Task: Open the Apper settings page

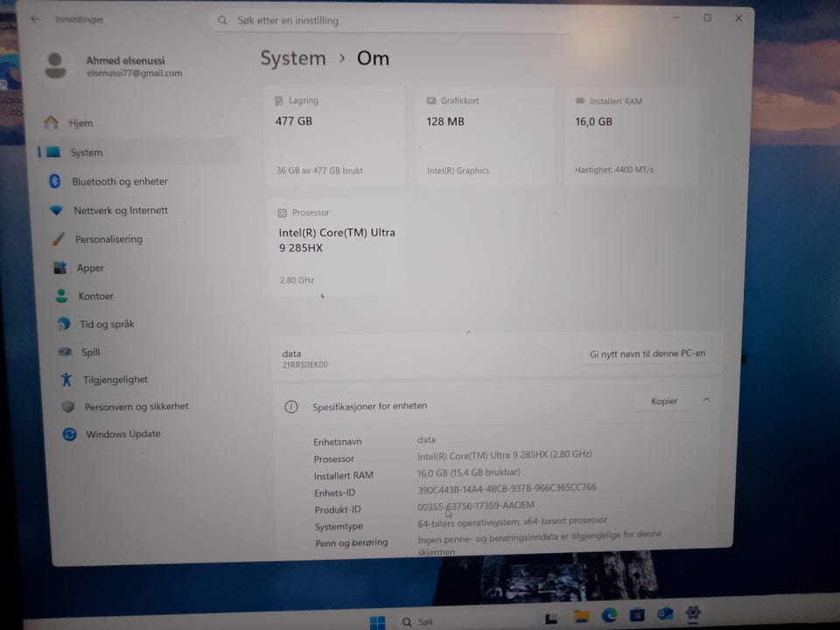Action: click(90, 268)
